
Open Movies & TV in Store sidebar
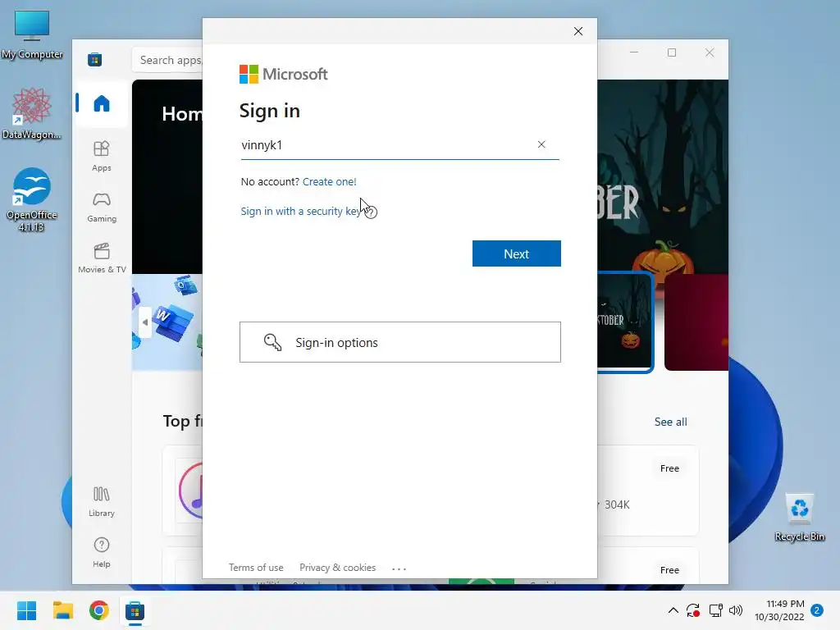(101, 258)
